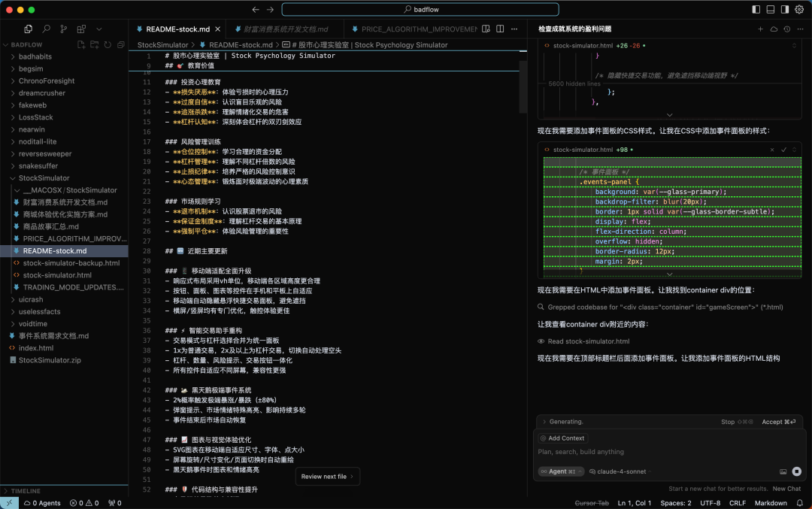This screenshot has height=509, width=812.
Task: Click the New File icon in Explorer
Action: pyautogui.click(x=81, y=45)
